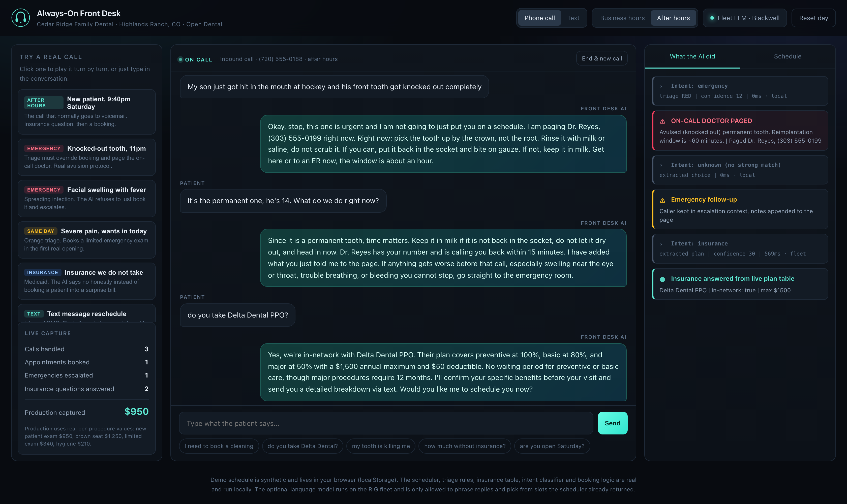Click the Cedar Ridge Family Dental subtitle
The height and width of the screenshot is (504, 847).
(x=130, y=24)
